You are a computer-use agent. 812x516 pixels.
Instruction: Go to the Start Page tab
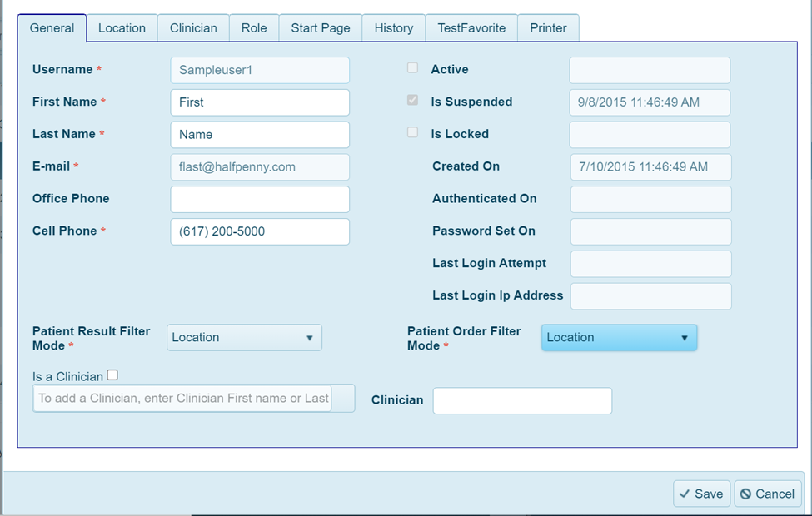tap(320, 27)
